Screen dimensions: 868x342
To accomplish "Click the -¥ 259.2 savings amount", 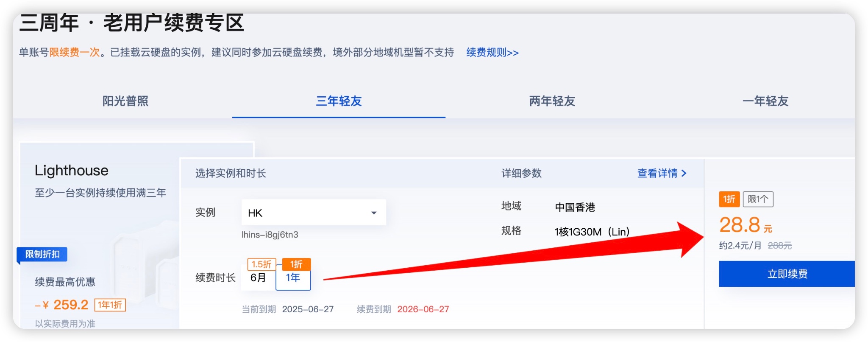I will tap(62, 305).
